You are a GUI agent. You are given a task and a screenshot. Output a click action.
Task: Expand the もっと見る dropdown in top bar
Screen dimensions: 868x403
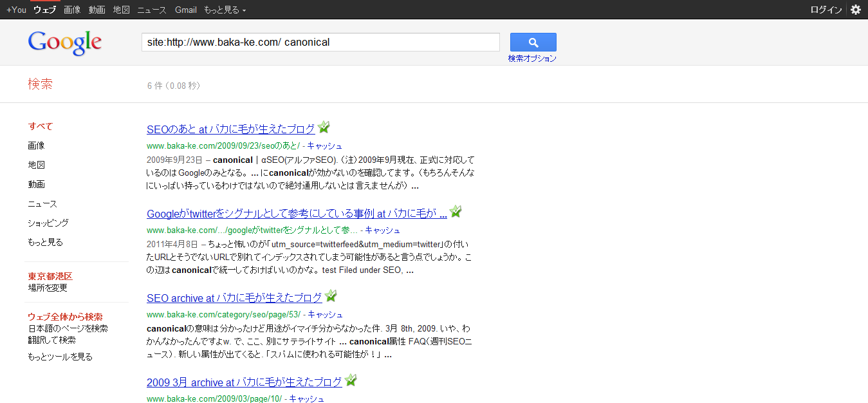(x=225, y=10)
